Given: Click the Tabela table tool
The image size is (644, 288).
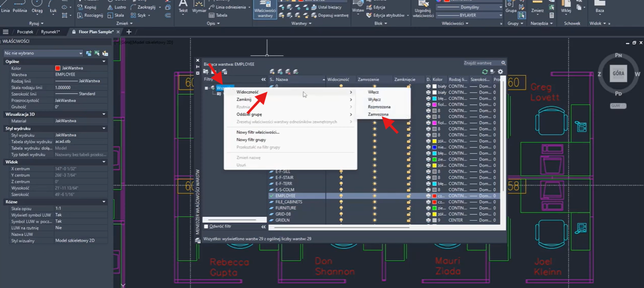Looking at the screenshot, I should coord(218,15).
